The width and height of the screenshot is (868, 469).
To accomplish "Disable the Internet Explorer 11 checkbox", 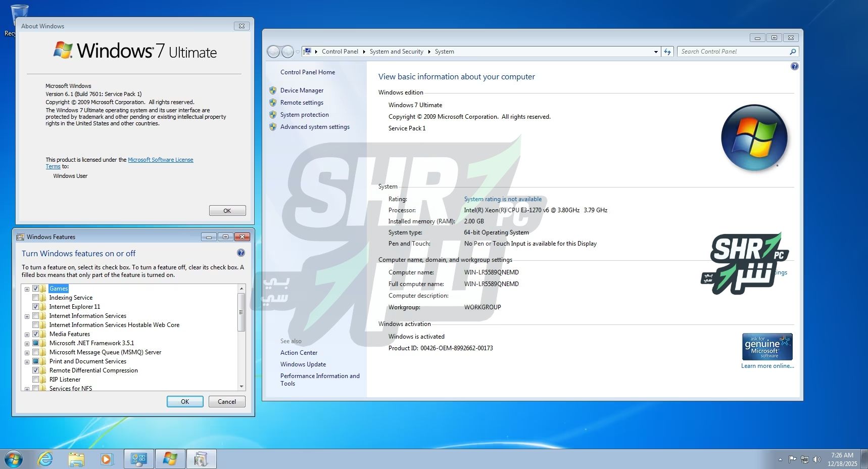I will point(36,306).
